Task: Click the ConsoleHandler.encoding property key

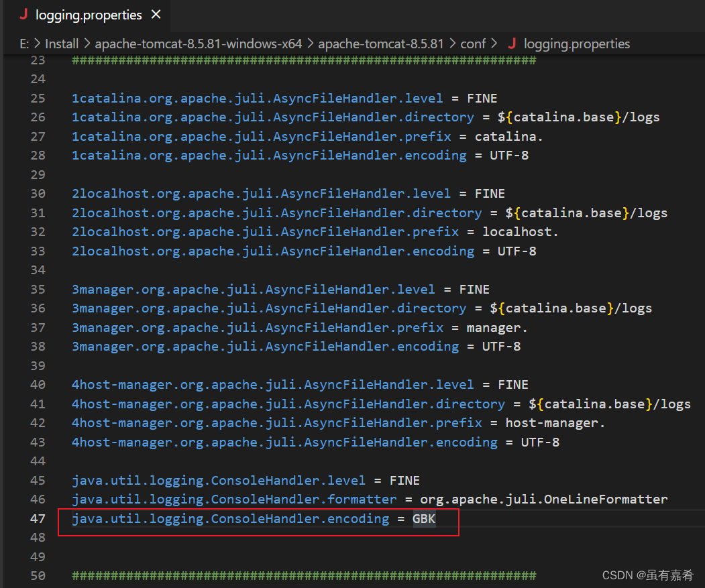Action: [230, 519]
